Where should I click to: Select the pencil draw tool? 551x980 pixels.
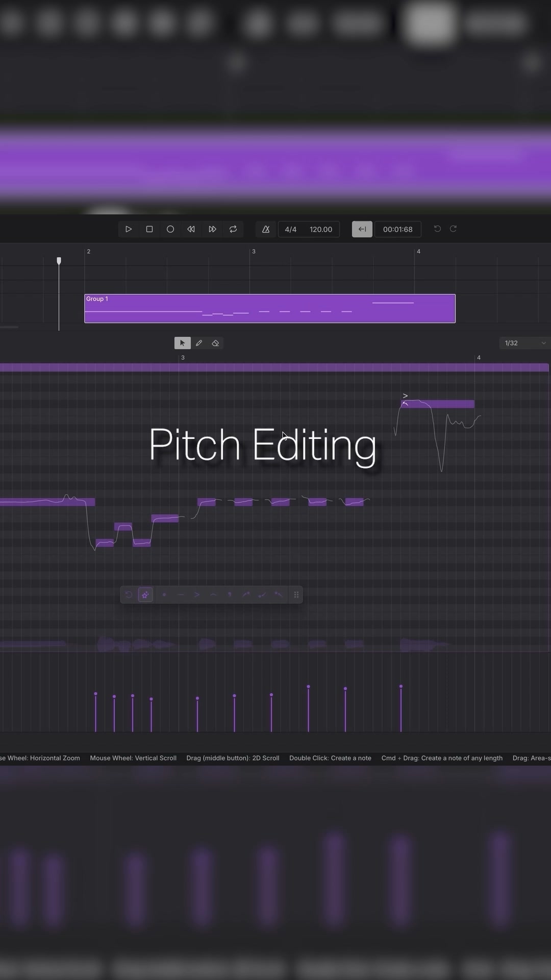tap(199, 343)
